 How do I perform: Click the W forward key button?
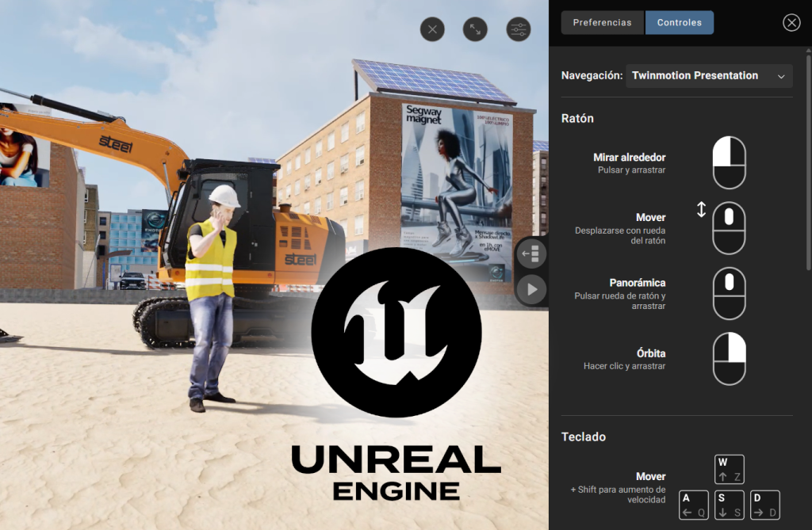point(729,469)
